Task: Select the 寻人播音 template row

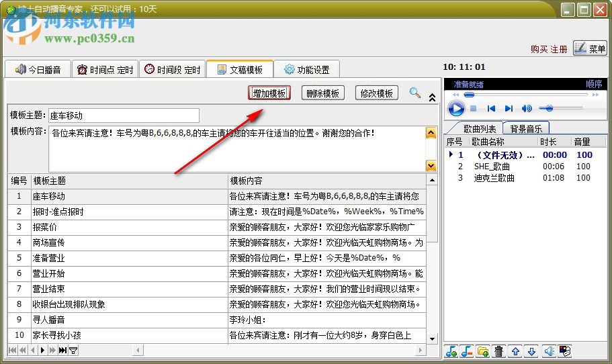Action: [x=217, y=320]
